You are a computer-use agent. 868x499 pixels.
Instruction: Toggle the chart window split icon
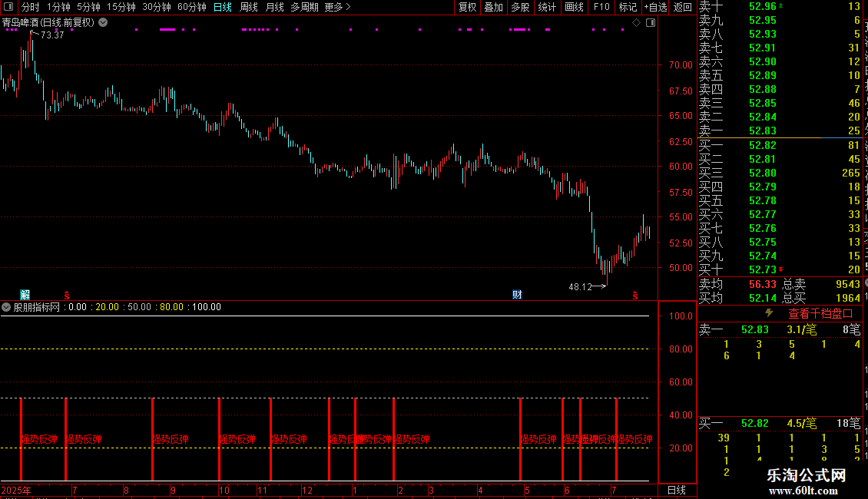651,23
